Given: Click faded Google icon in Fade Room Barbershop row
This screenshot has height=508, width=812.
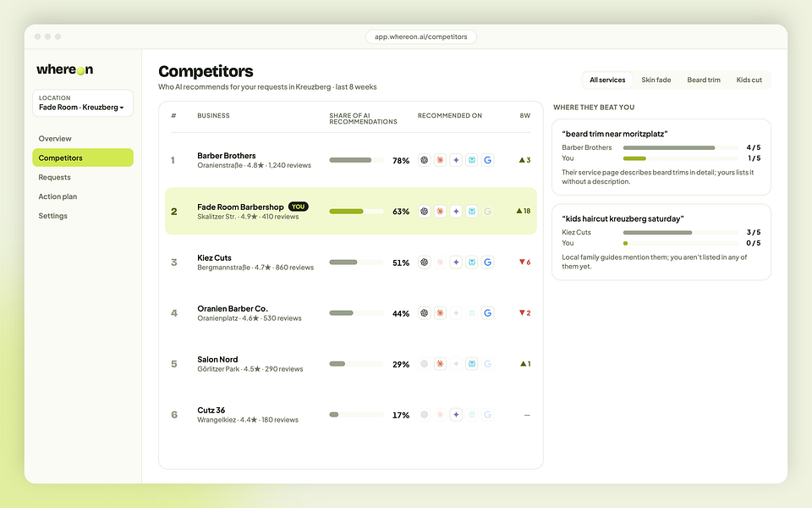Looking at the screenshot, I should click(487, 212).
